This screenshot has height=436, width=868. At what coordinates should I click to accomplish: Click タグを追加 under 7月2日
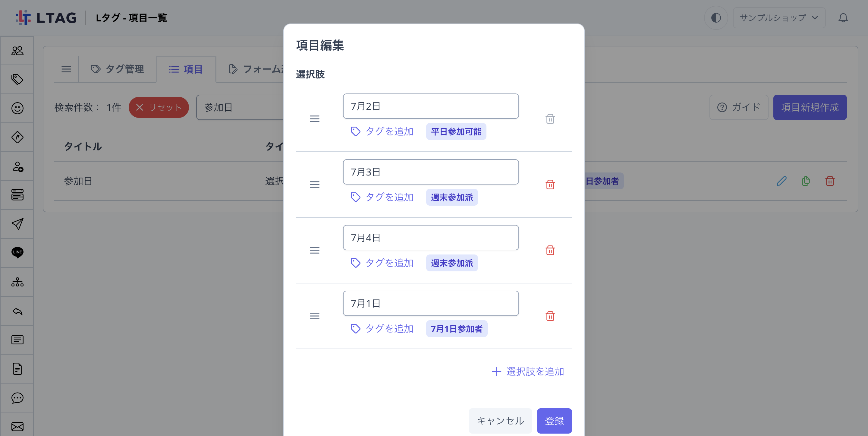pyautogui.click(x=382, y=131)
